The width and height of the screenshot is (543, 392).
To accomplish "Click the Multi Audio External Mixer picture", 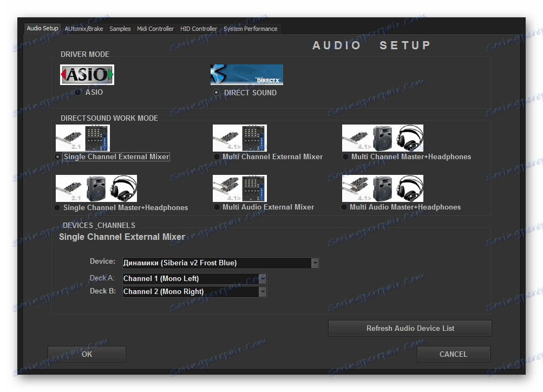I will coord(240,188).
